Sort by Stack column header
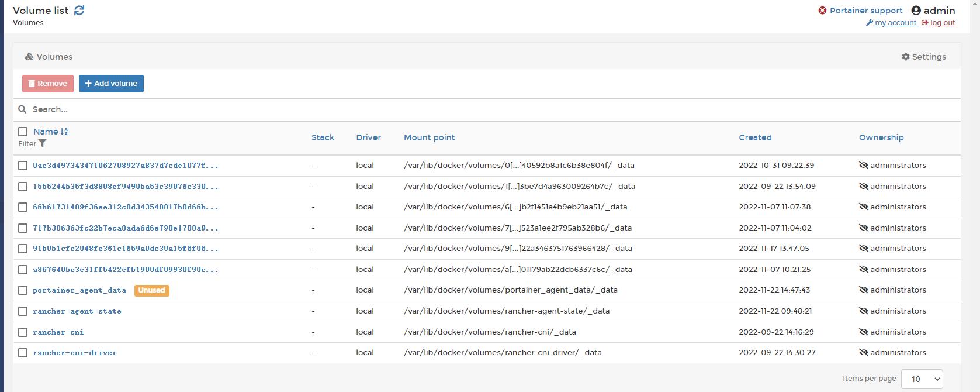The height and width of the screenshot is (392, 980). [323, 137]
